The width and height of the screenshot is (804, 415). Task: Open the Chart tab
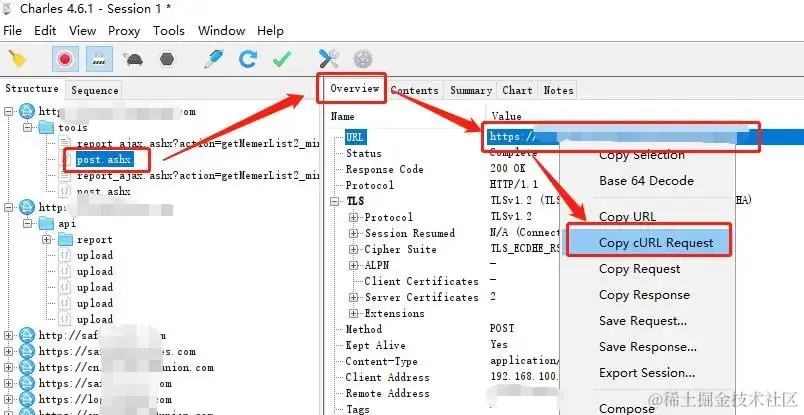point(517,90)
